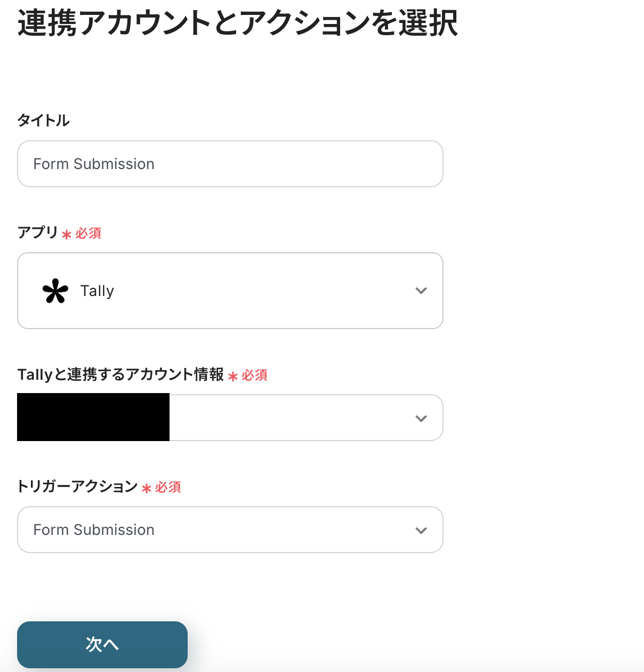Click the 連携アカウントとアクションを選択 heading
This screenshot has height=672, width=644.
point(238,23)
